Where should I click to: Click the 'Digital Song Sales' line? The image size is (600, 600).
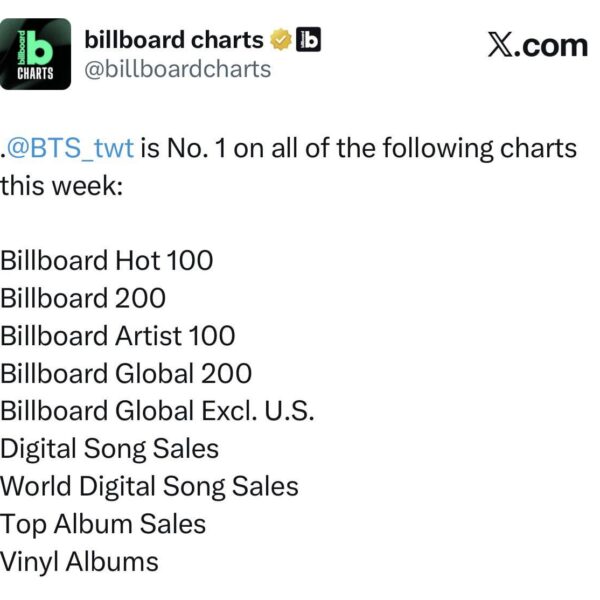pos(109,449)
